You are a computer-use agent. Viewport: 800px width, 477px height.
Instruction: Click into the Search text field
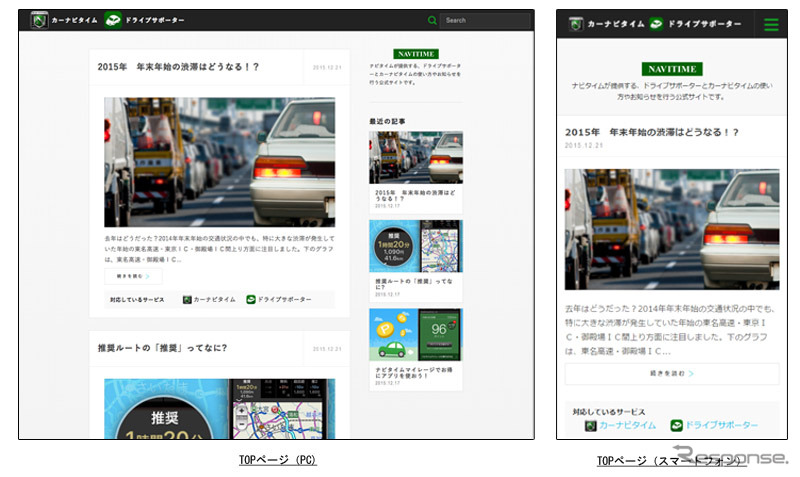[x=483, y=20]
